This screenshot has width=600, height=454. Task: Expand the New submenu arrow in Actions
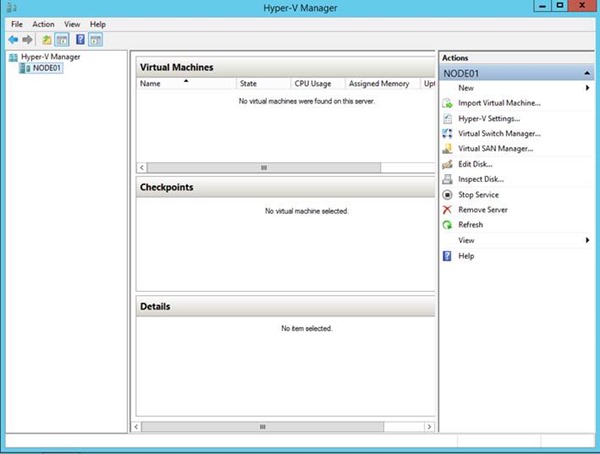[587, 88]
